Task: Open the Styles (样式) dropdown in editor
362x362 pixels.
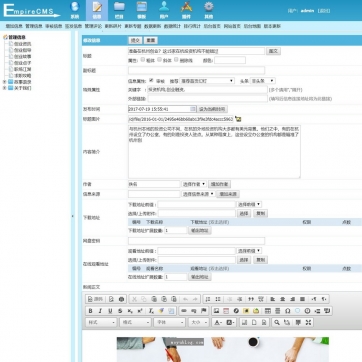Action: tap(101, 322)
